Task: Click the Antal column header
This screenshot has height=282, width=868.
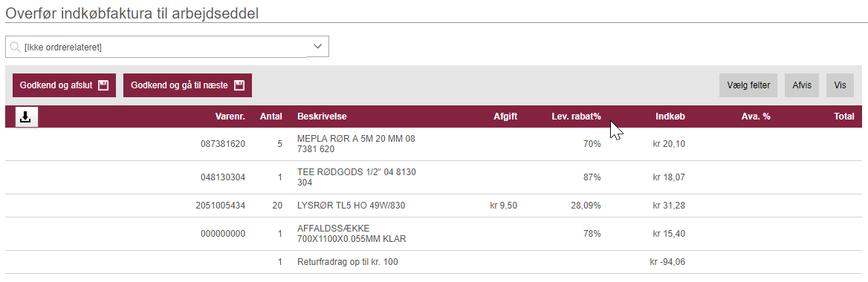Action: click(x=271, y=117)
